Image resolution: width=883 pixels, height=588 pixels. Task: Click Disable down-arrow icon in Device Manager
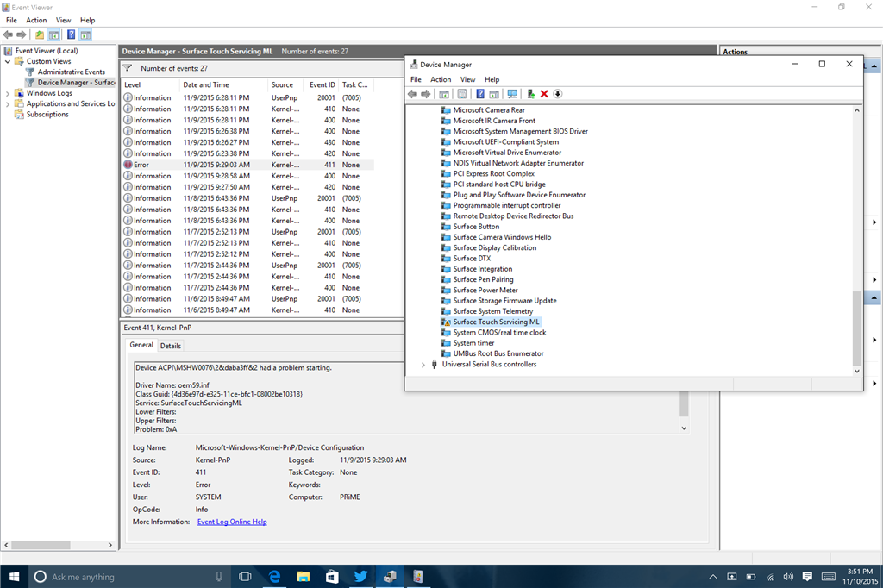558,94
